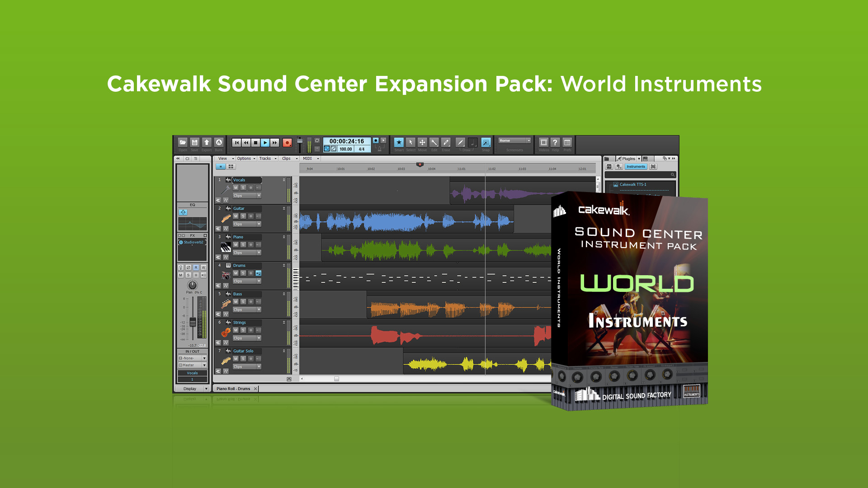This screenshot has width=868, height=488.
Task: Select the Move tool
Action: pyautogui.click(x=422, y=142)
